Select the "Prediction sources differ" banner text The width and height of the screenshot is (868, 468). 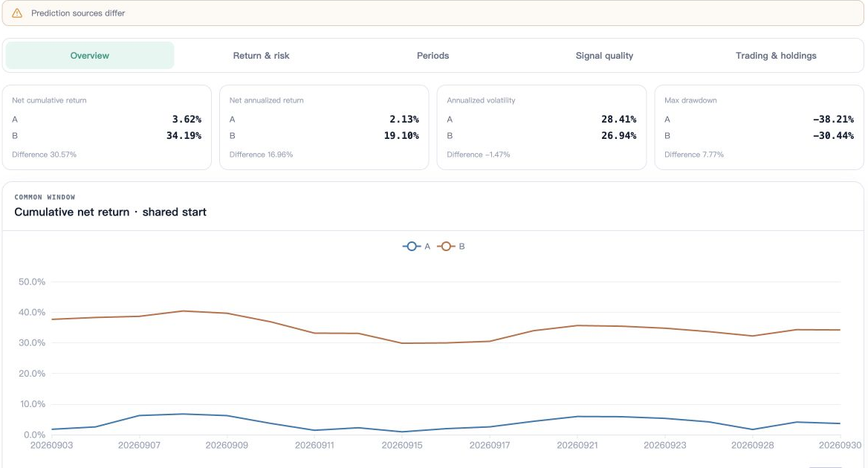(78, 13)
